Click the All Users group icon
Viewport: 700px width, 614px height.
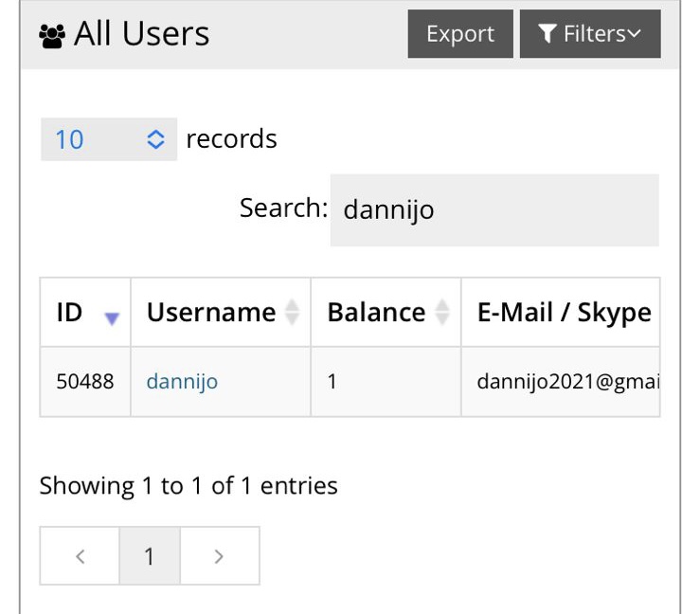click(52, 36)
